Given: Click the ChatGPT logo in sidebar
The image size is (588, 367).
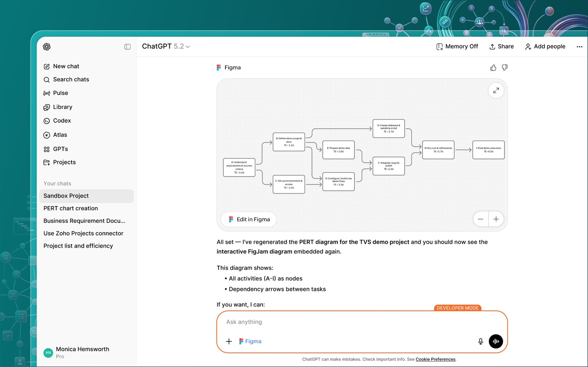Looking at the screenshot, I should (47, 47).
